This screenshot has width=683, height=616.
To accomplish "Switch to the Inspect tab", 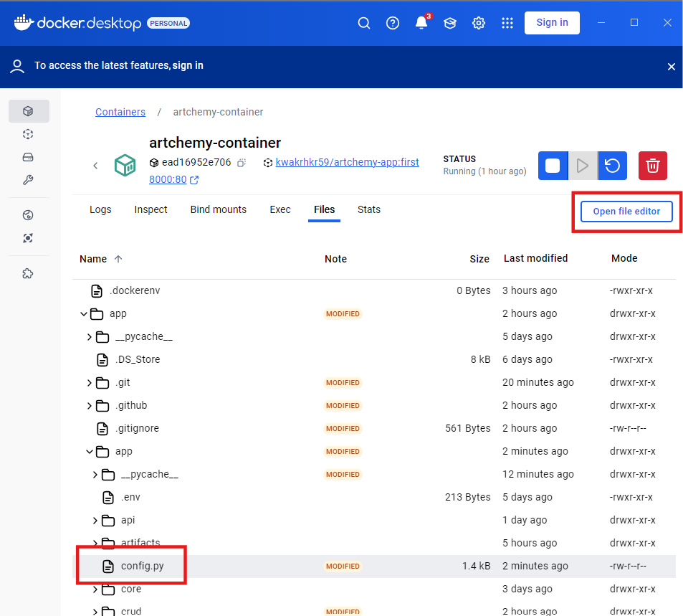I will point(151,209).
